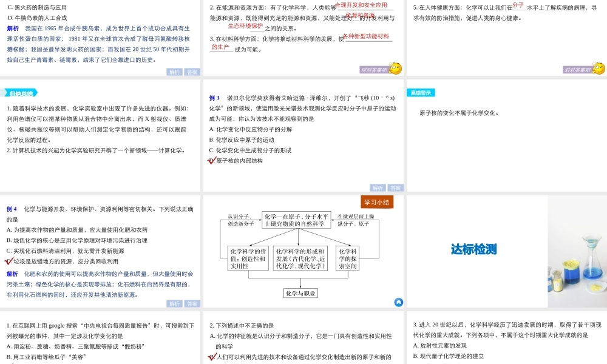607x364 pixels.
Task: Click option A. 为提高农作物的产量和质量
Action: coord(76,230)
